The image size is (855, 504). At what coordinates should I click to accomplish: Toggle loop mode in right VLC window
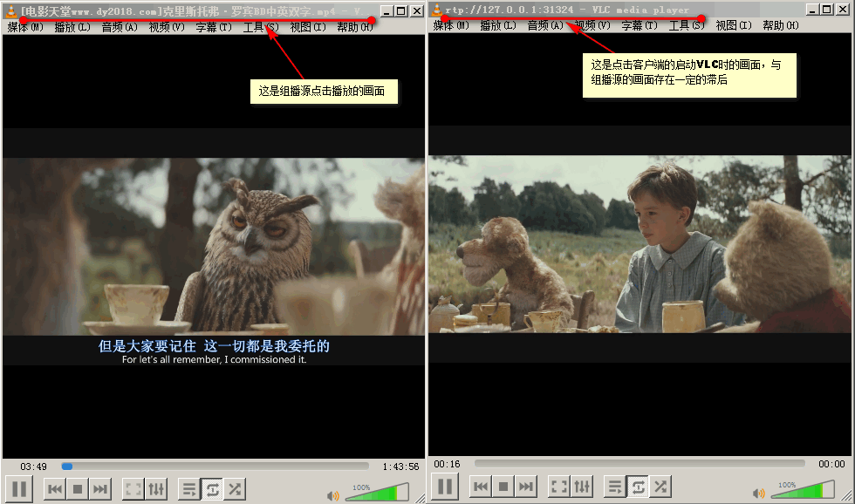(638, 486)
